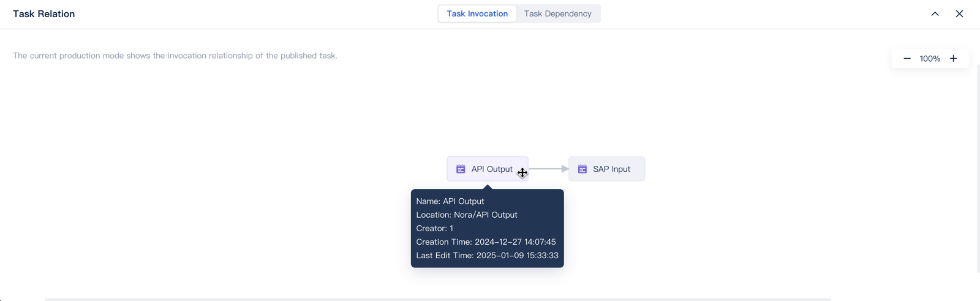Click the Task Relation panel title

pyautogui.click(x=44, y=13)
